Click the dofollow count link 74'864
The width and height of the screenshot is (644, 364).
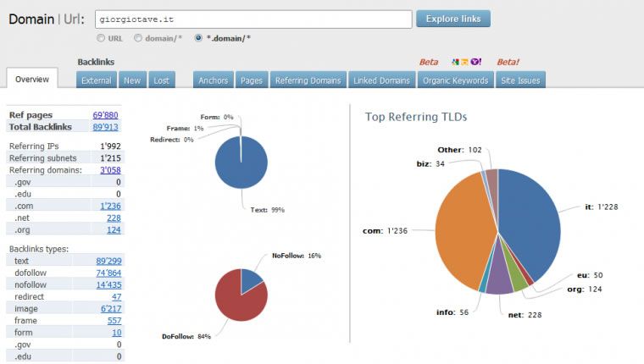pyautogui.click(x=107, y=273)
